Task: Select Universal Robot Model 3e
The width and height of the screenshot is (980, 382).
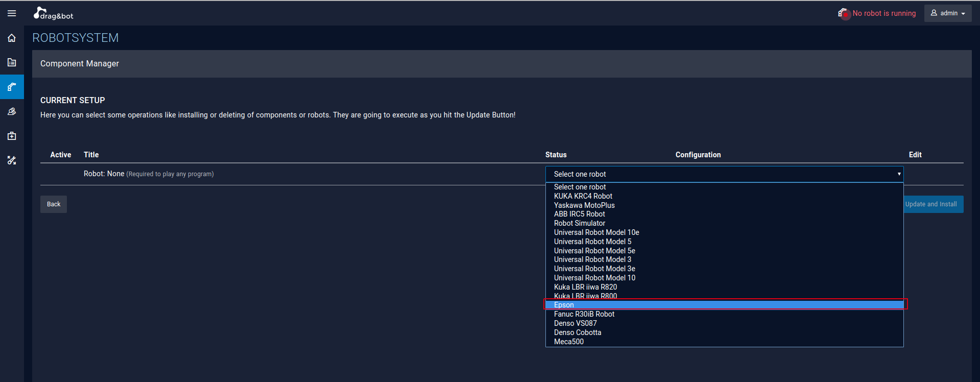Action: point(724,269)
